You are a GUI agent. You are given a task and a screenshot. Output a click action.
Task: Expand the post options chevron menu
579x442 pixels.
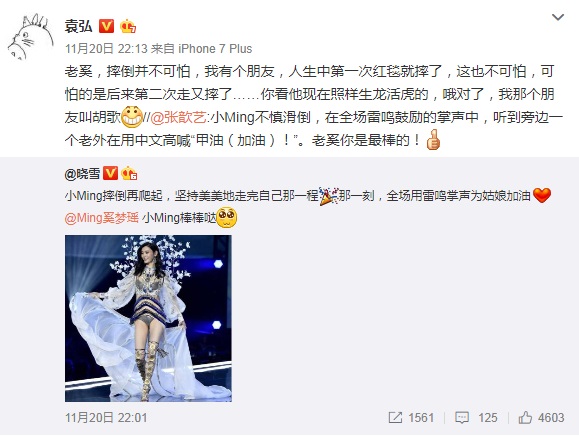558,17
